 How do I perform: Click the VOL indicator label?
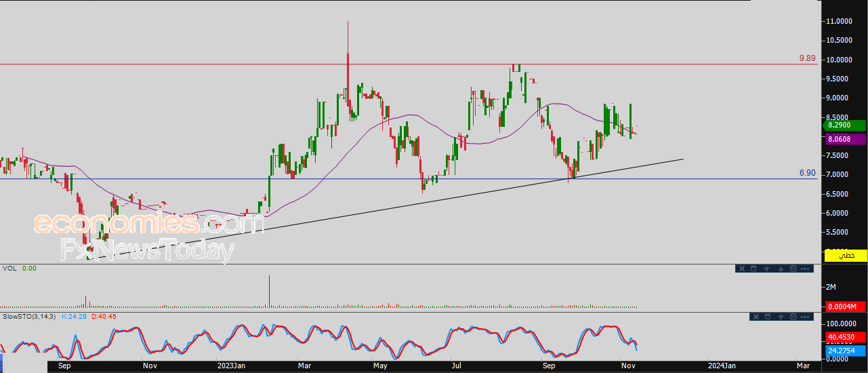(x=9, y=269)
